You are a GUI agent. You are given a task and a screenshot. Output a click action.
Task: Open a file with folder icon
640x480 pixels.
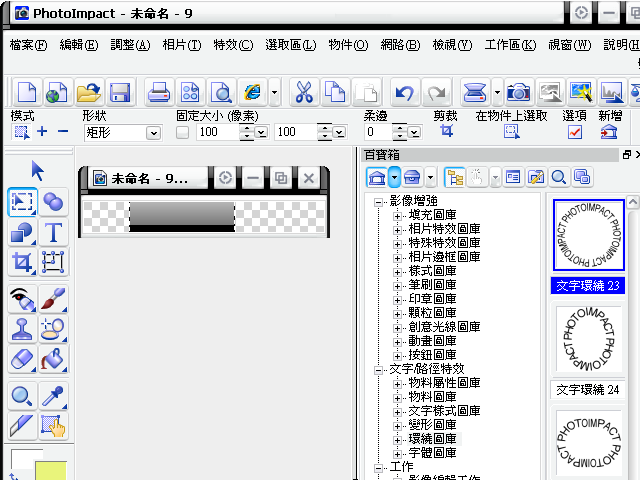point(89,91)
